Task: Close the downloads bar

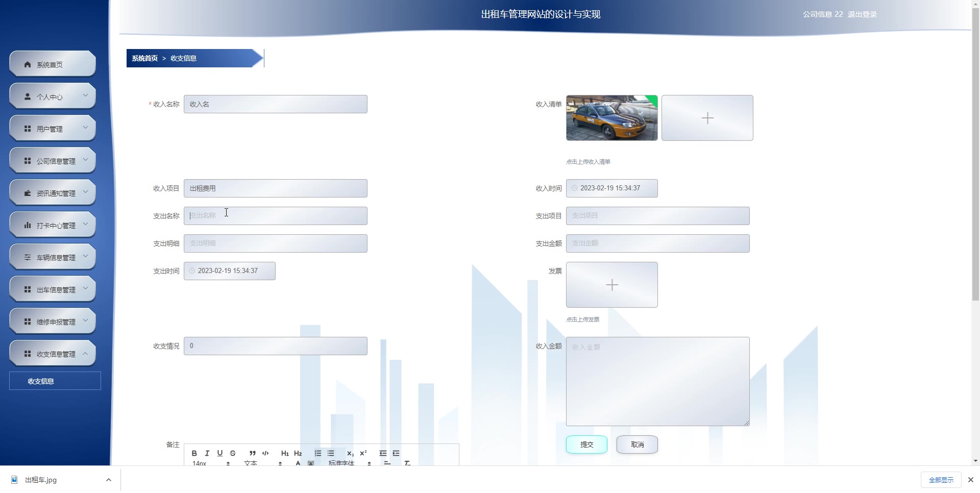Action: click(971, 480)
